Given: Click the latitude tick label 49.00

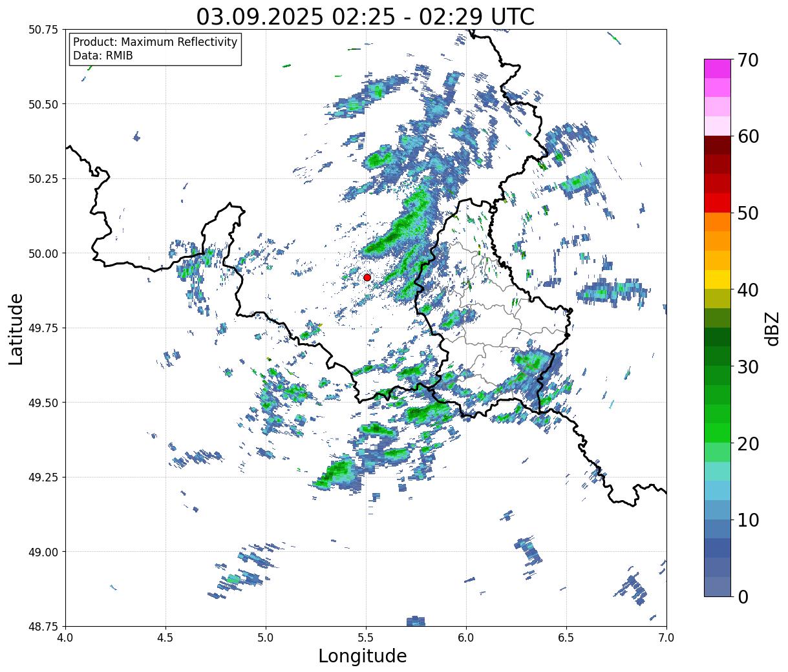Looking at the screenshot, I should (43, 552).
